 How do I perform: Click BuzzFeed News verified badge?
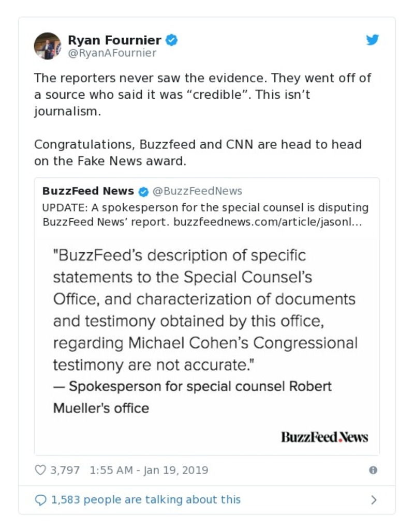(143, 191)
